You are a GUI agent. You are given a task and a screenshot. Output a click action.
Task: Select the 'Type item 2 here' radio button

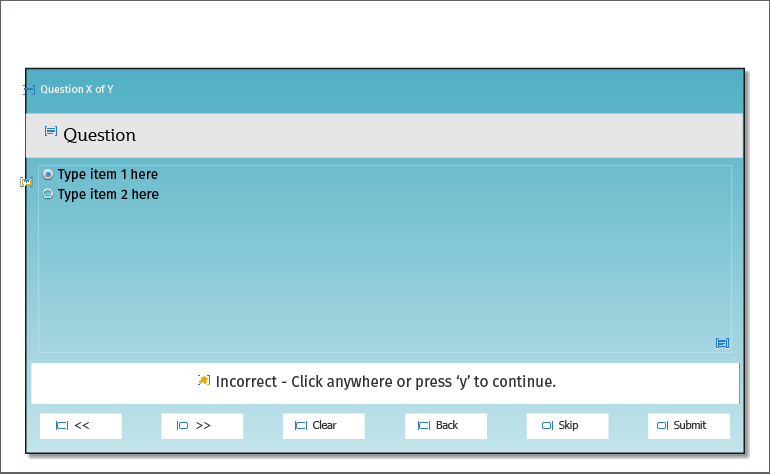tap(48, 194)
